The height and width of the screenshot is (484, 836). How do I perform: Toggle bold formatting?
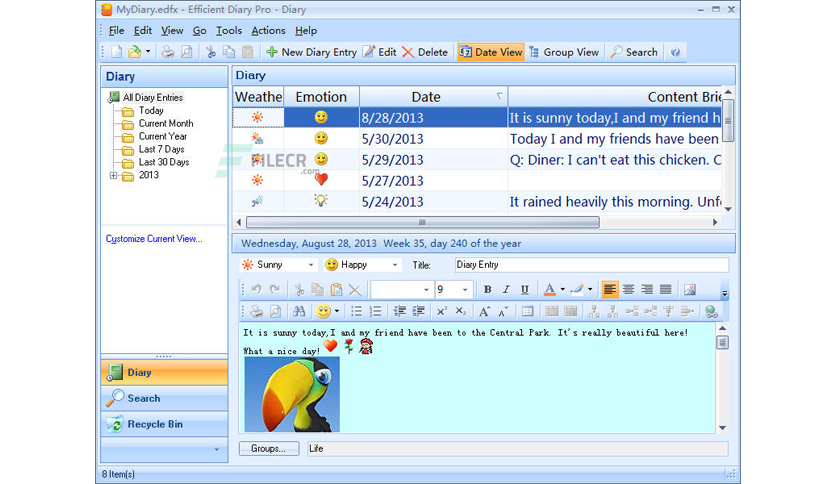487,289
